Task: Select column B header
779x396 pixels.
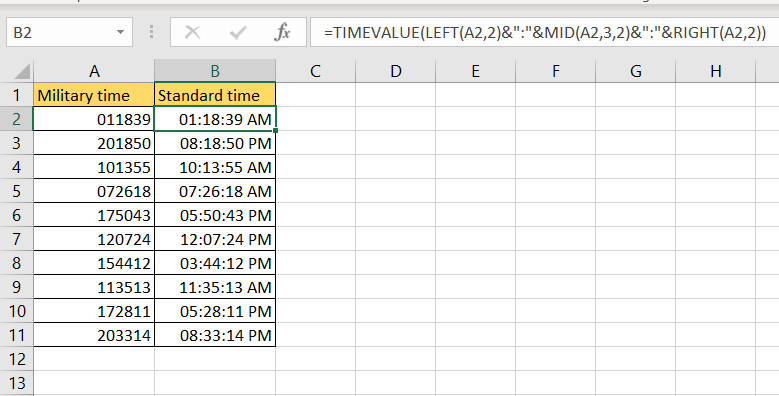Action: pyautogui.click(x=215, y=71)
